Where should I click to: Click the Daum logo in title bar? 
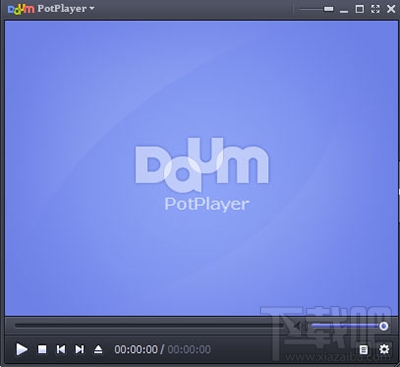[21, 9]
